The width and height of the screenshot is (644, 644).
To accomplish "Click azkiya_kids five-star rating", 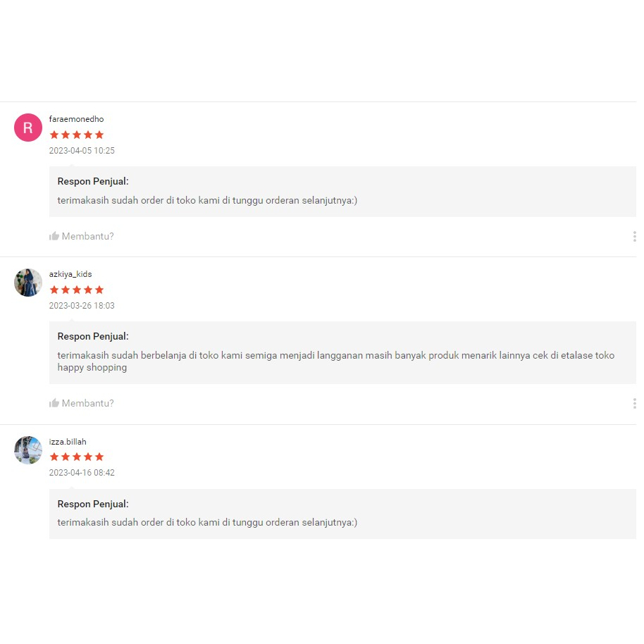I will pos(76,290).
